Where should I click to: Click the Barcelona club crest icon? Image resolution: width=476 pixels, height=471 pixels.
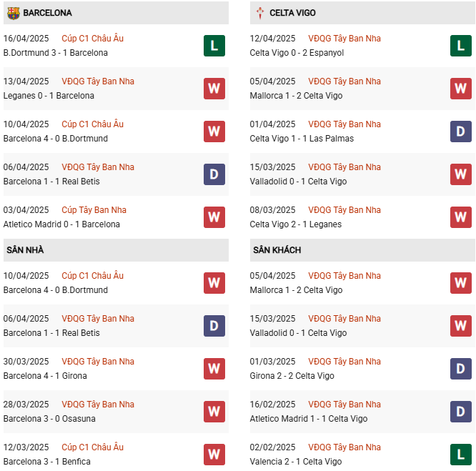coord(13,13)
